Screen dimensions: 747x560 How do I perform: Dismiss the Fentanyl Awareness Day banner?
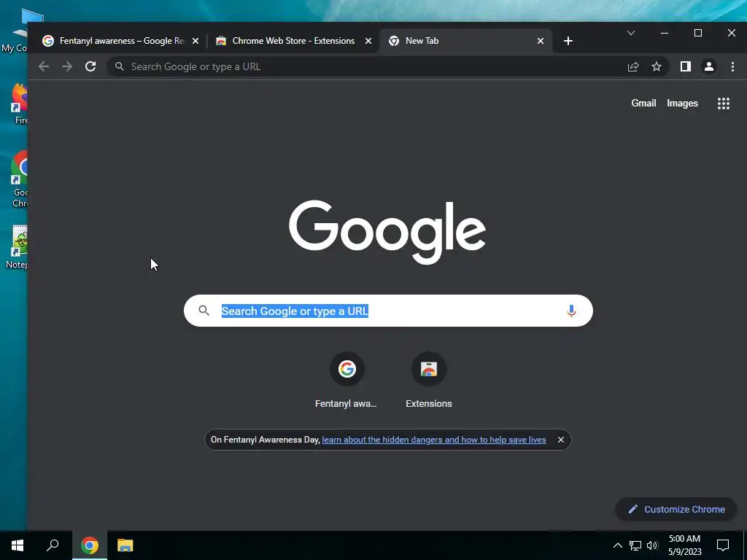561,440
